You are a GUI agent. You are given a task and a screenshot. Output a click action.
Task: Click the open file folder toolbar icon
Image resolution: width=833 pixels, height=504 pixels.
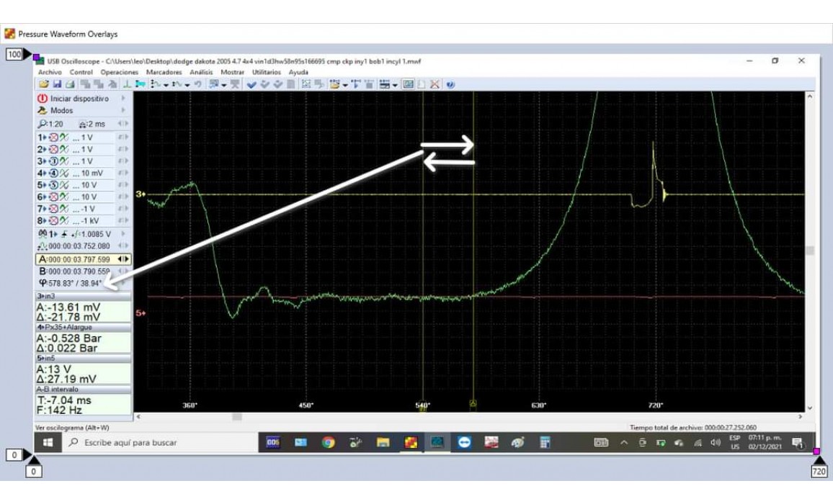[43, 84]
